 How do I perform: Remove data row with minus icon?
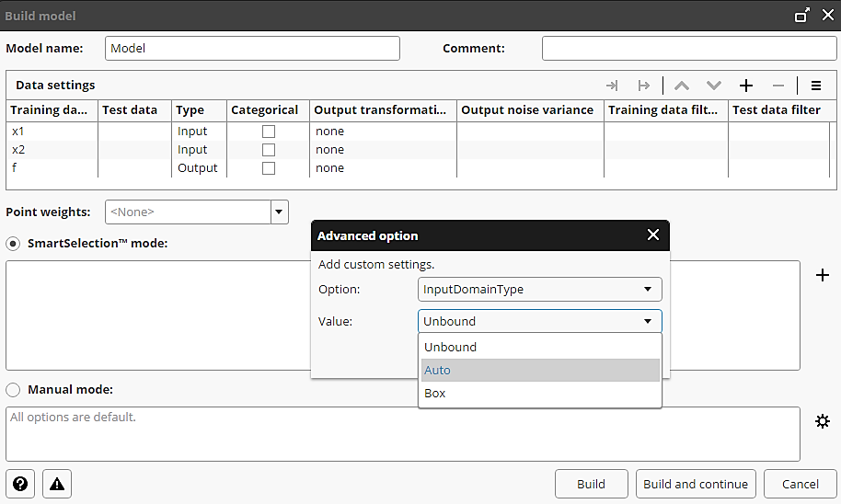(778, 86)
